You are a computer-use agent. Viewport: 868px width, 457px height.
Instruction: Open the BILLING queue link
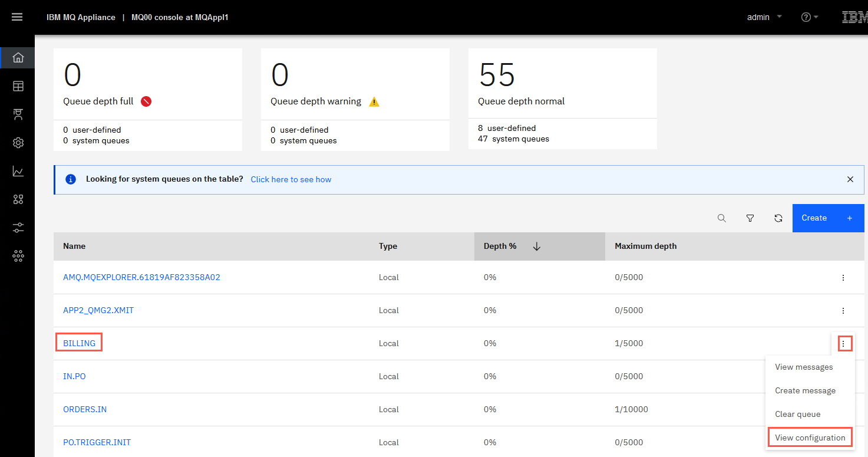pyautogui.click(x=79, y=343)
